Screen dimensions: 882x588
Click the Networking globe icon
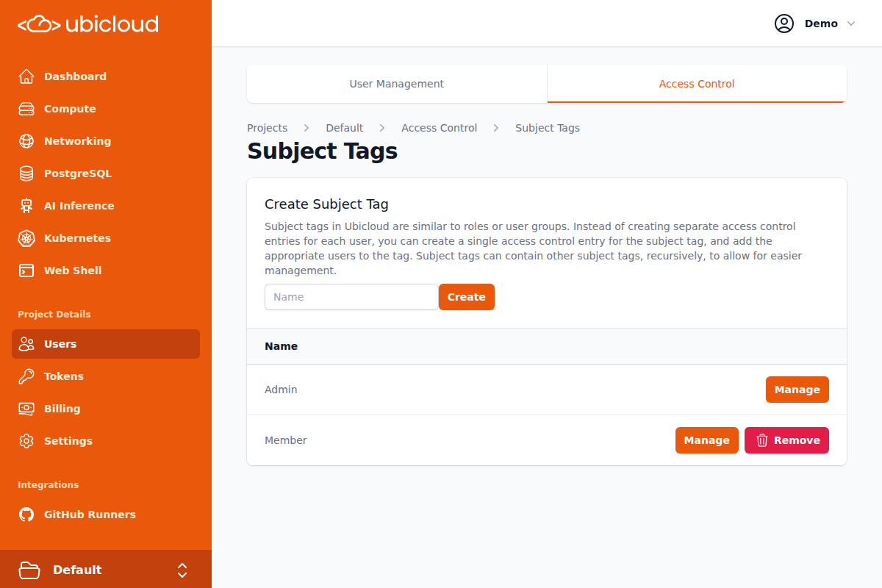click(26, 141)
